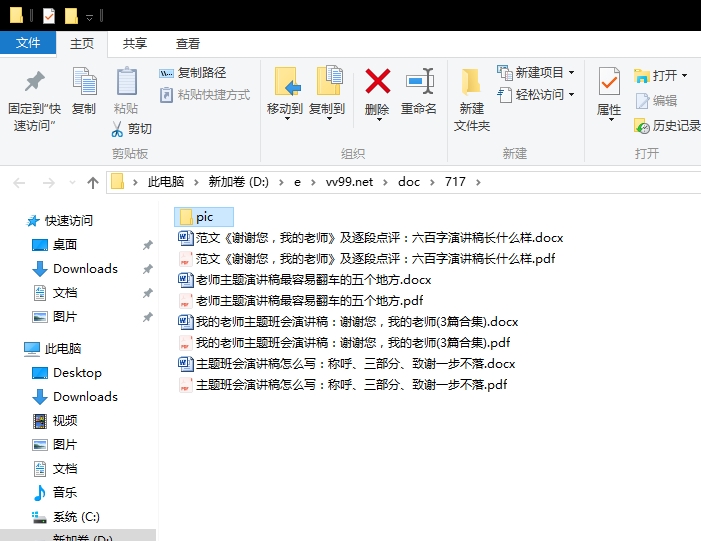Create a New folder (新建文件夹)
Screen dimensions: 701x541
tap(472, 100)
